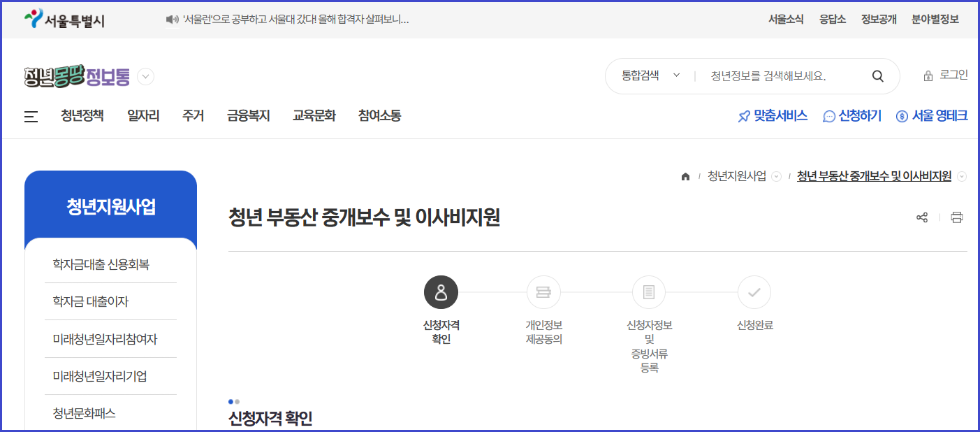The image size is (980, 432).
Task: Click the lock icon beside 로그인
Action: 928,75
